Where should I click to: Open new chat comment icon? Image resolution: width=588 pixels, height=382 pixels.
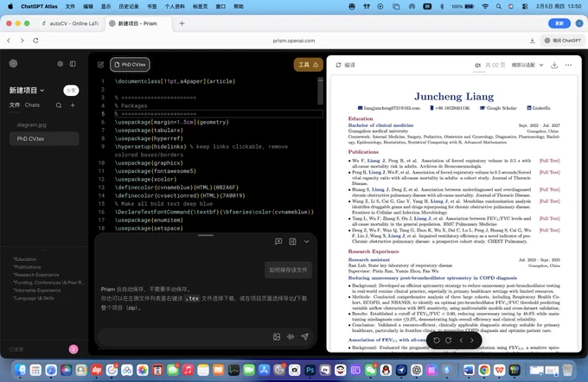point(278,241)
